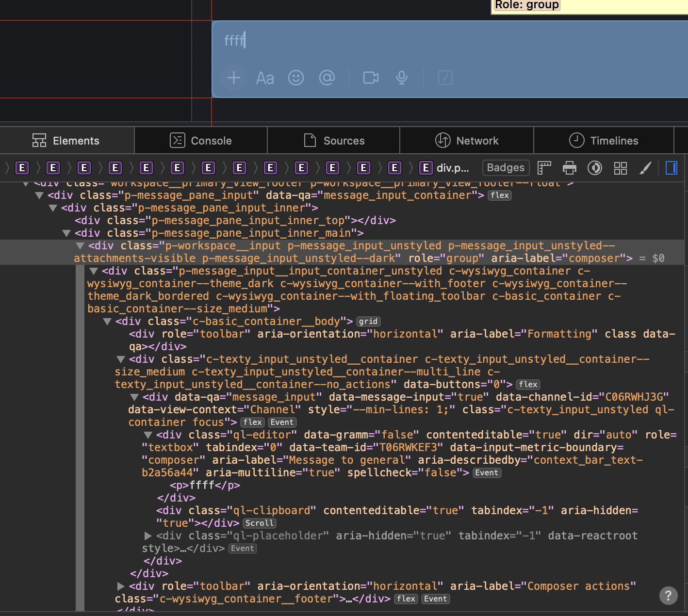Click the Event badge on c-wysiwyg_container__footer row
688x616 pixels.
(436, 599)
